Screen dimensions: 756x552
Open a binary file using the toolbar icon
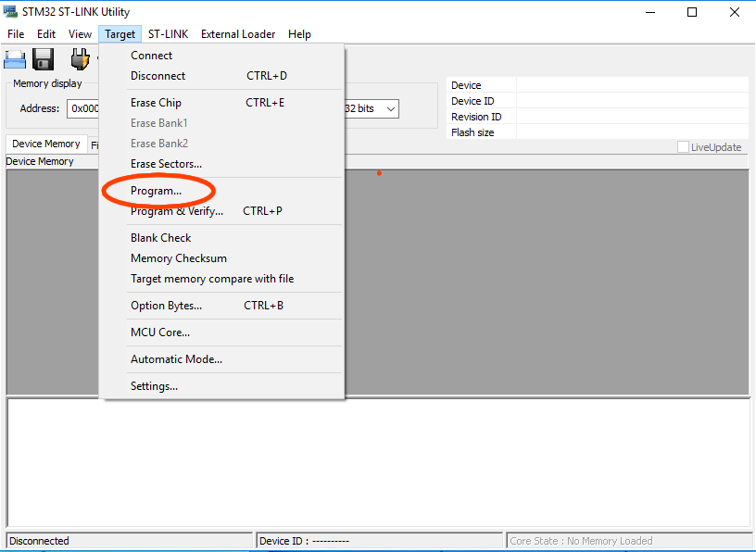(14, 58)
